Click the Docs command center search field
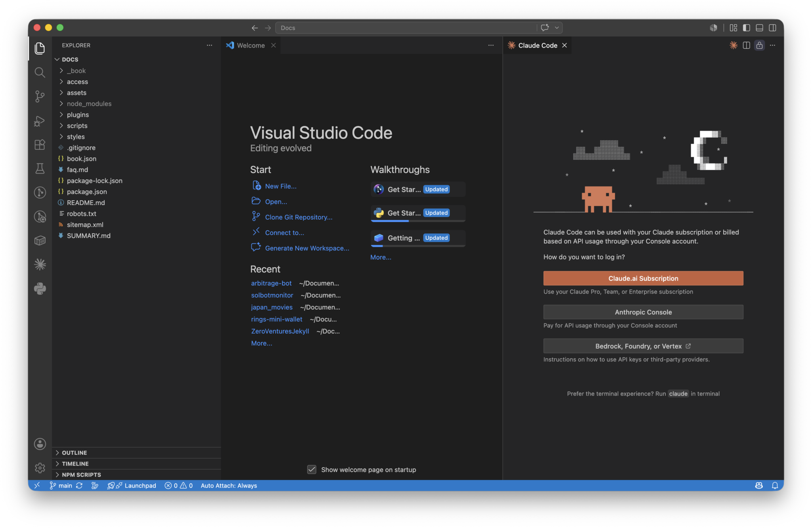Screen dimensions: 812x528 [406, 28]
